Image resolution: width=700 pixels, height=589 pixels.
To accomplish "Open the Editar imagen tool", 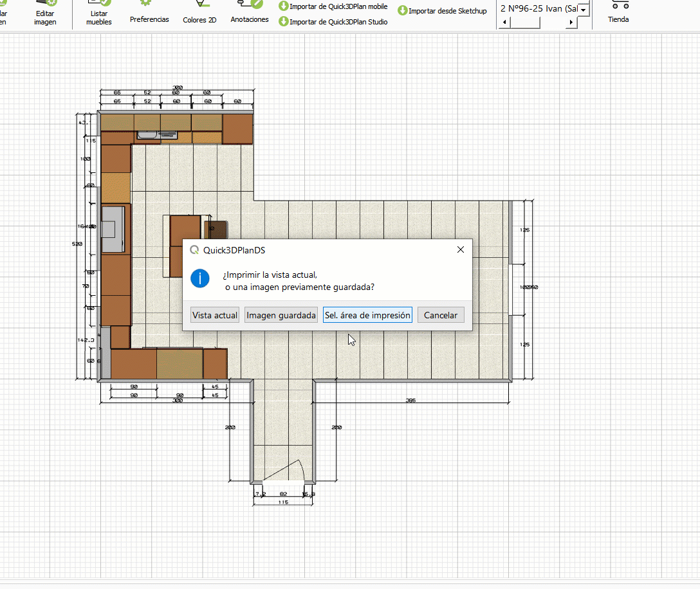I will (45, 14).
